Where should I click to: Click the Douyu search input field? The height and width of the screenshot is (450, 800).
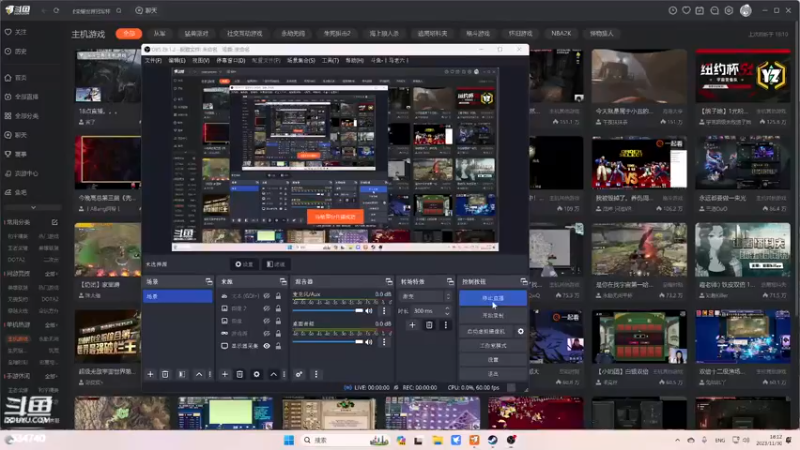coord(92,11)
